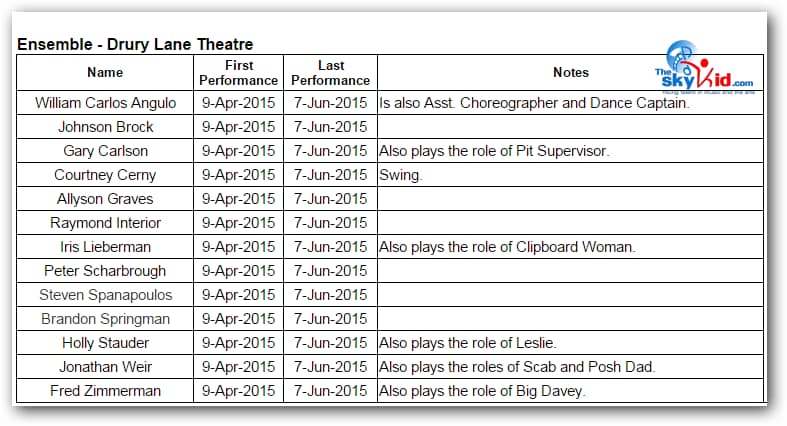
Task: Click the Allyson Graves name cell
Action: (105, 199)
